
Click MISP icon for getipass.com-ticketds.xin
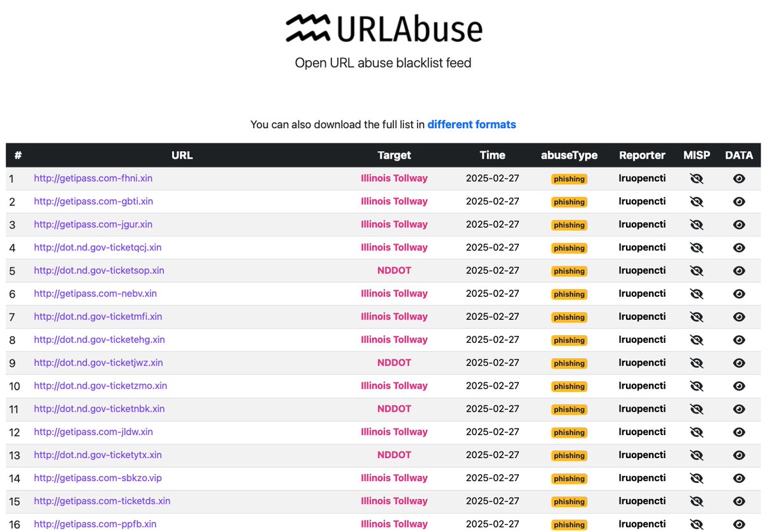pos(696,501)
